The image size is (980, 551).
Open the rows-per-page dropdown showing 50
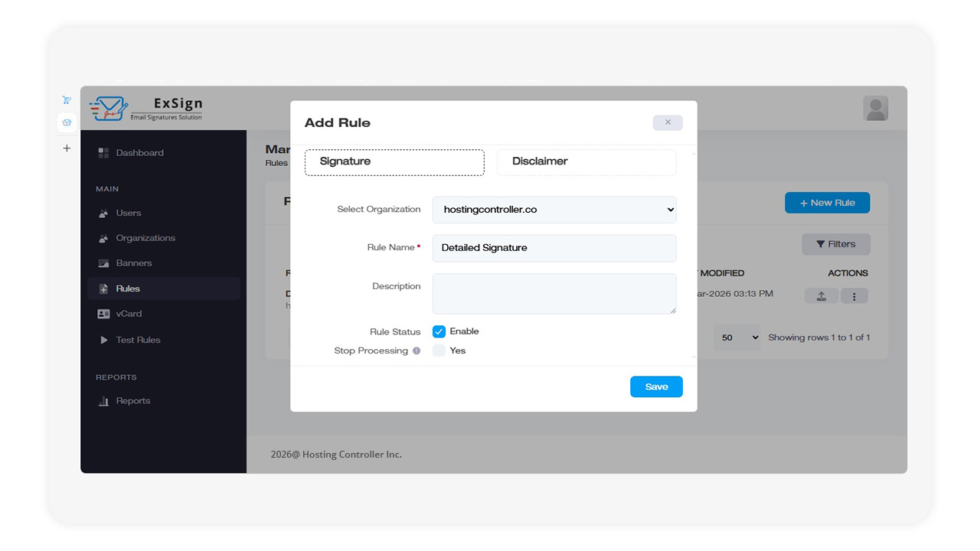coord(737,337)
